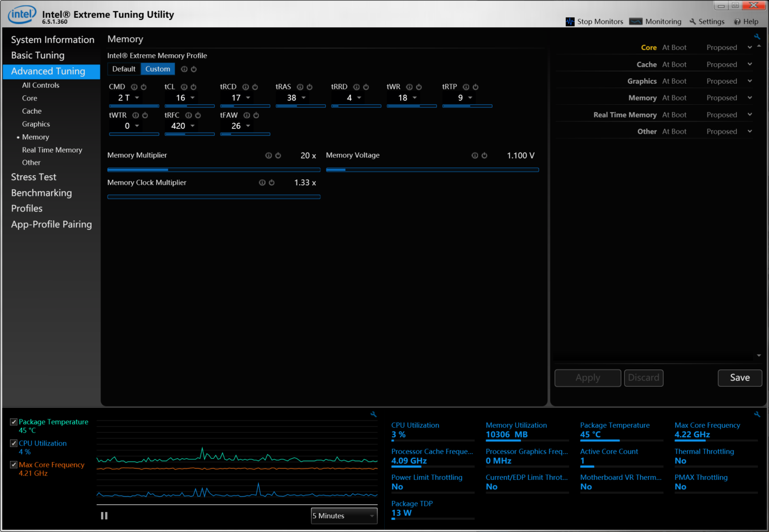Click the Apply button
This screenshot has width=769, height=532.
(x=587, y=378)
